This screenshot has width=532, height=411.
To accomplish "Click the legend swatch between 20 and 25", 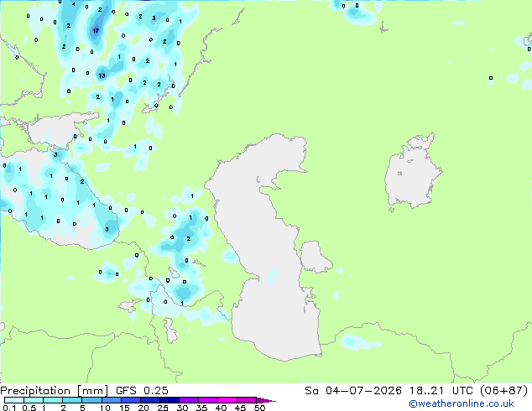I will tap(149, 400).
